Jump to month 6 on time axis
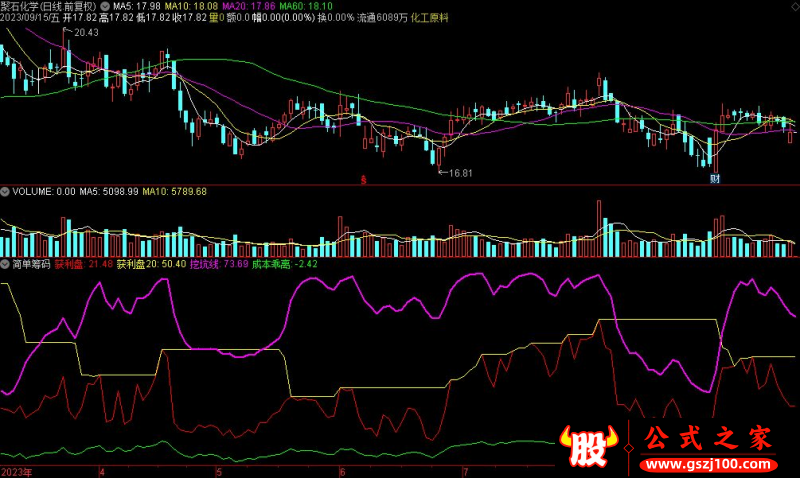The width and height of the screenshot is (800, 478). click(342, 472)
